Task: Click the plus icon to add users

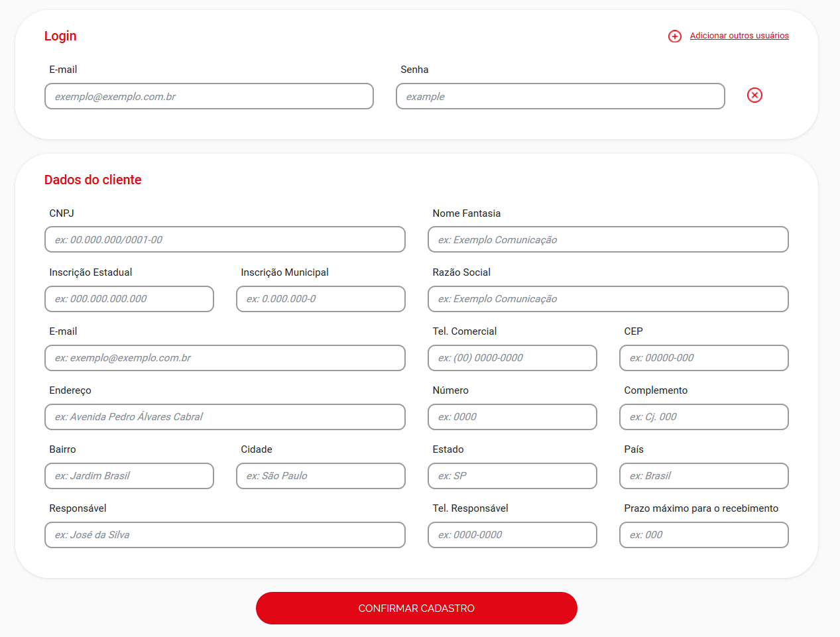Action: (x=674, y=36)
